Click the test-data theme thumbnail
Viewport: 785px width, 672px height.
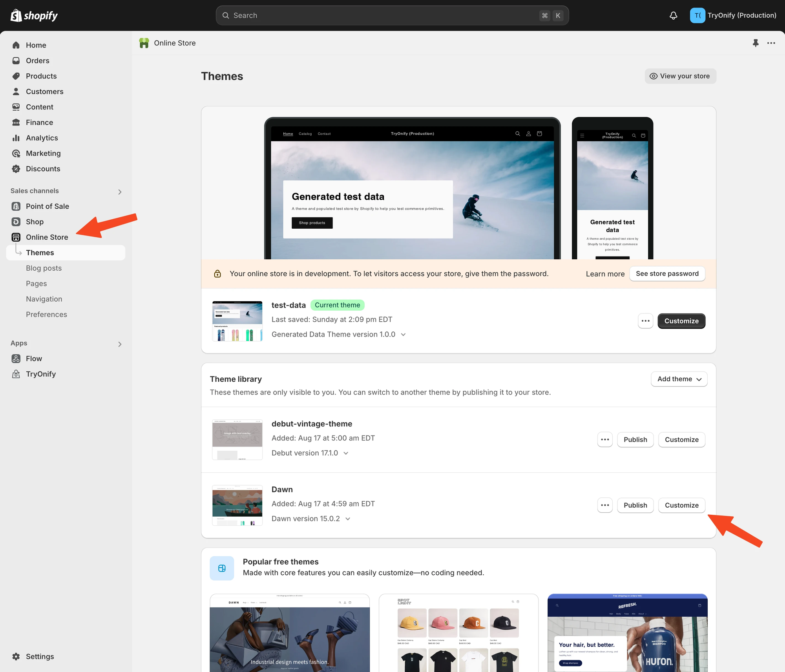[x=237, y=321]
